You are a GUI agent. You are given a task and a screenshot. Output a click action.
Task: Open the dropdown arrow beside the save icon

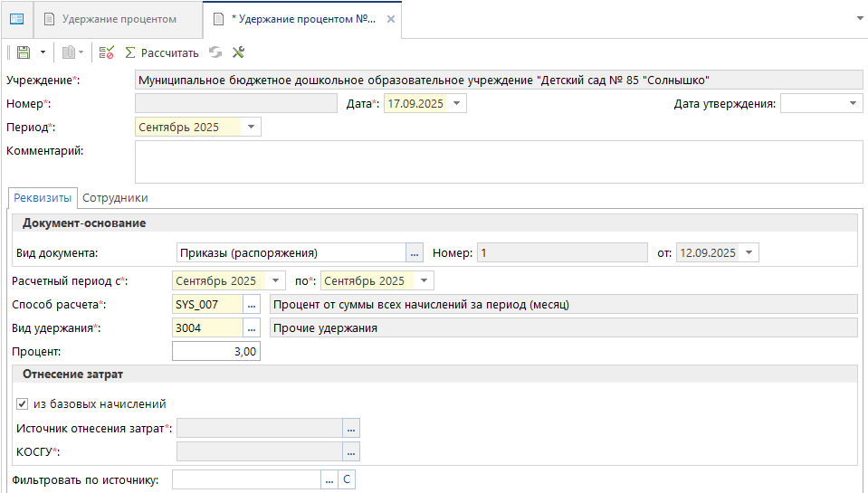click(x=42, y=52)
